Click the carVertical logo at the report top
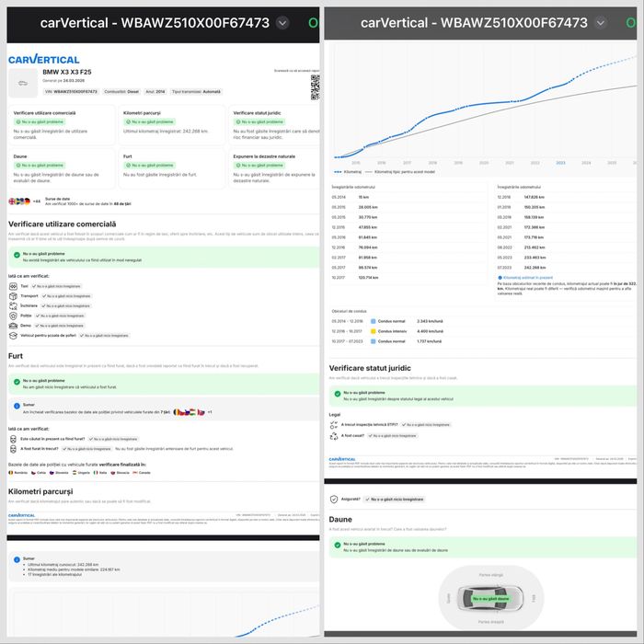This screenshot has height=644, width=644. pos(44,59)
